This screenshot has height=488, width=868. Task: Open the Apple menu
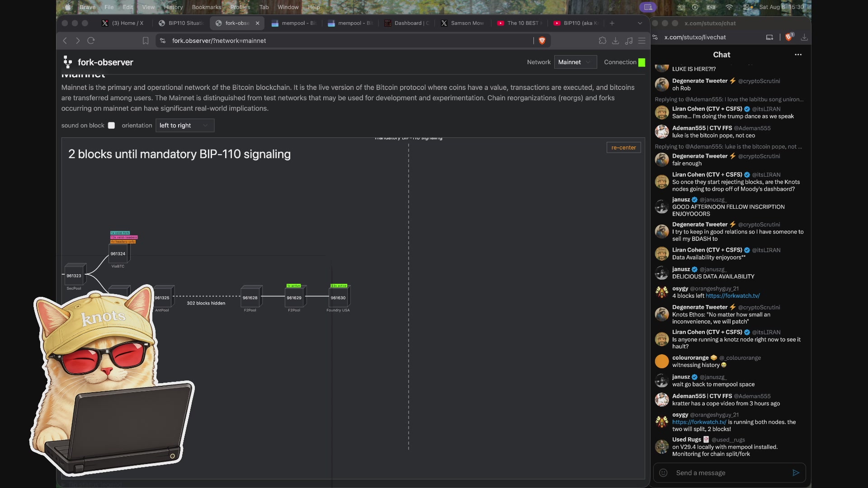[x=68, y=7]
